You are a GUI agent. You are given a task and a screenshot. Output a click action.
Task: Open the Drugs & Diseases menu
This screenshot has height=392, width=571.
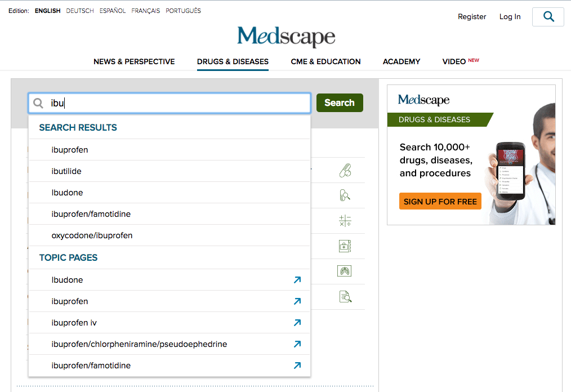click(x=233, y=61)
